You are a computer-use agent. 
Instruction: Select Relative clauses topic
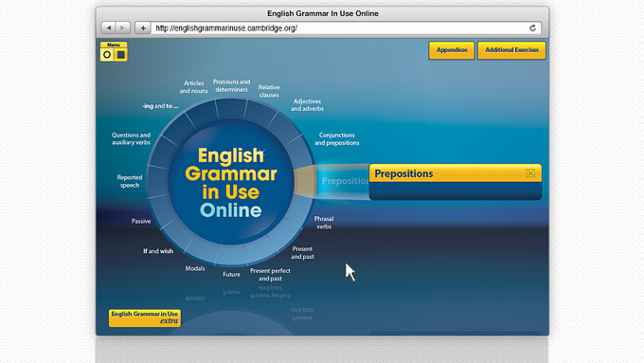click(x=269, y=91)
